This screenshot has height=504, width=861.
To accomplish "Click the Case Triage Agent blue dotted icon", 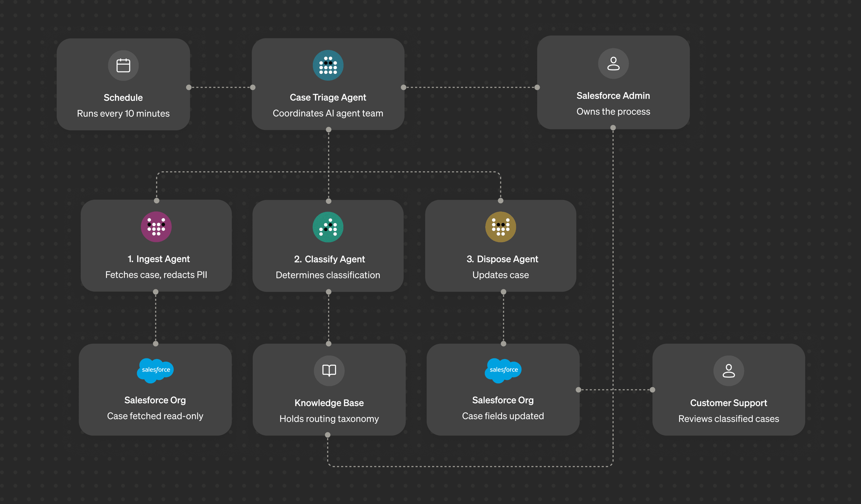I will tap(328, 65).
